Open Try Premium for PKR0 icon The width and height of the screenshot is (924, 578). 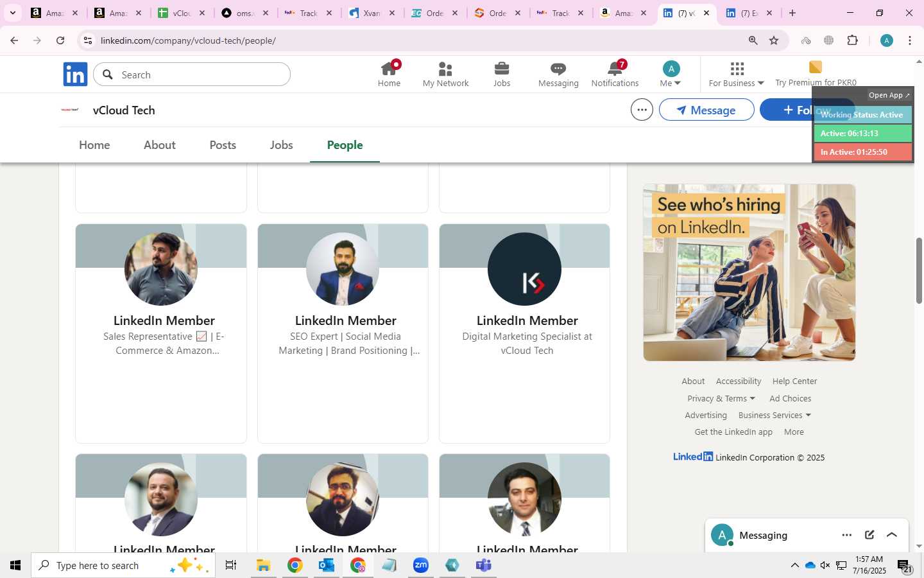816,74
